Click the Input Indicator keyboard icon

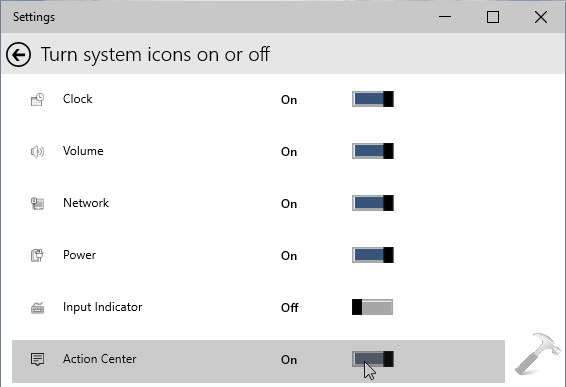point(37,308)
